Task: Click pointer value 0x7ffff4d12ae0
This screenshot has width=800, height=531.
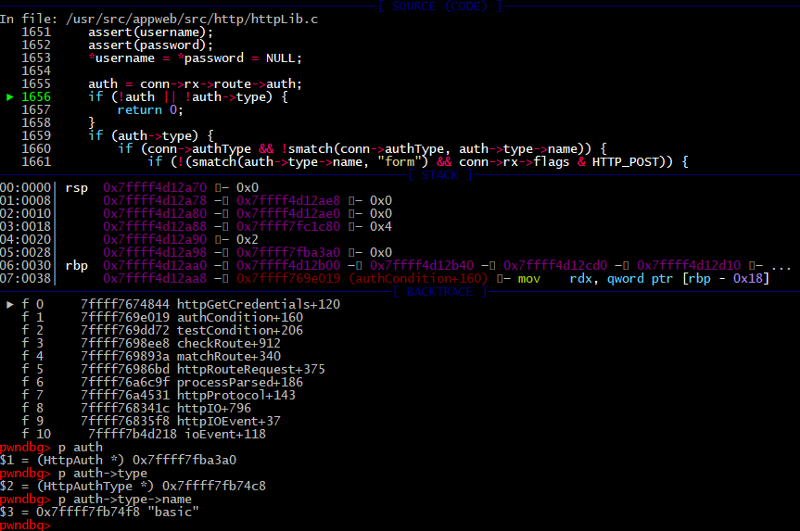Action: pos(288,214)
